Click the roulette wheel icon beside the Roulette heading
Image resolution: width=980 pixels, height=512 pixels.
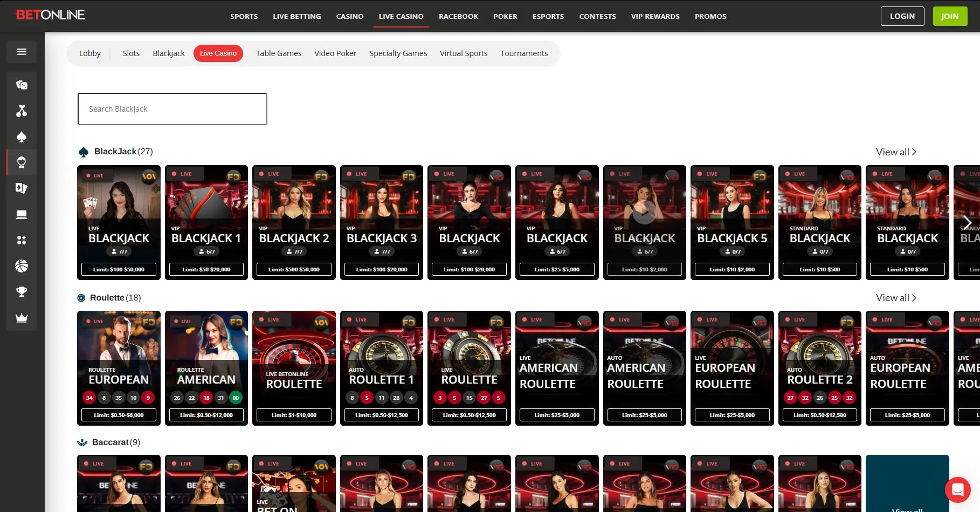[81, 298]
